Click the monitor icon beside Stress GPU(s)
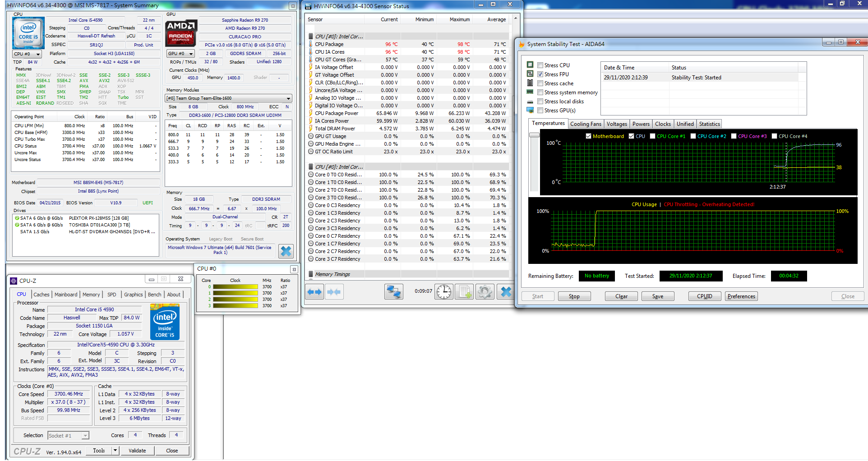 pyautogui.click(x=530, y=110)
